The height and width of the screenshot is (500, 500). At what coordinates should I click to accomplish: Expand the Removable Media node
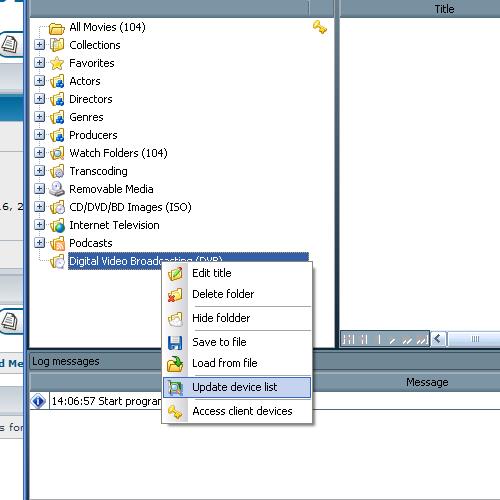39,189
